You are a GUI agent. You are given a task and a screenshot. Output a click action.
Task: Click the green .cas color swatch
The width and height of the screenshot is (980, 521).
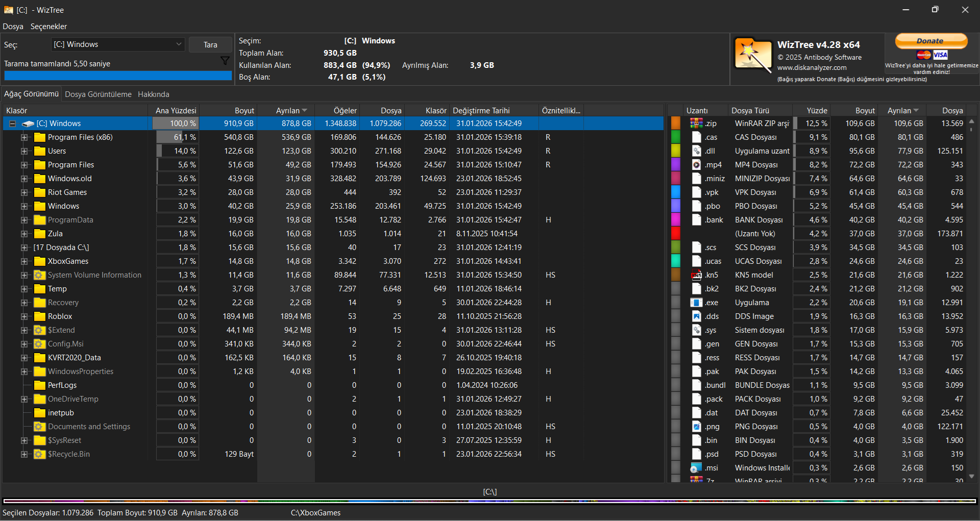[676, 137]
